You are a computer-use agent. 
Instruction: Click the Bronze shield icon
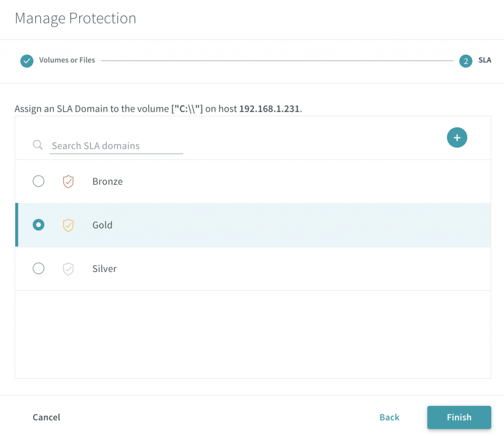tap(68, 181)
